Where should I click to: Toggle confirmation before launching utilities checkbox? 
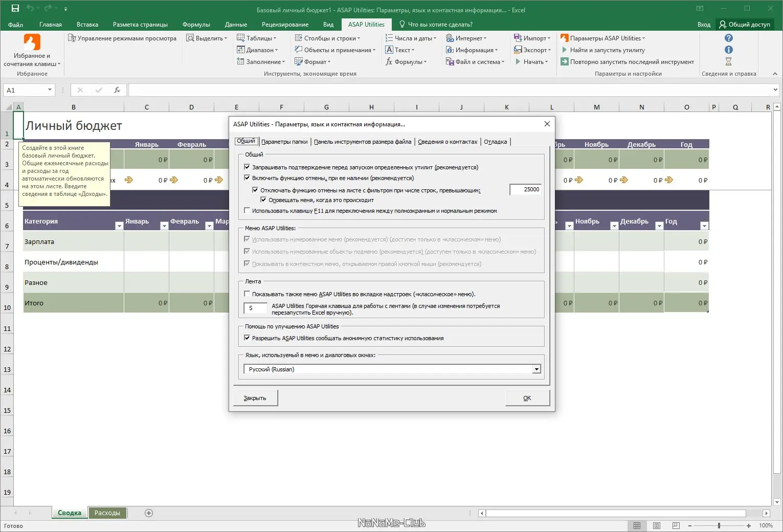(247, 167)
